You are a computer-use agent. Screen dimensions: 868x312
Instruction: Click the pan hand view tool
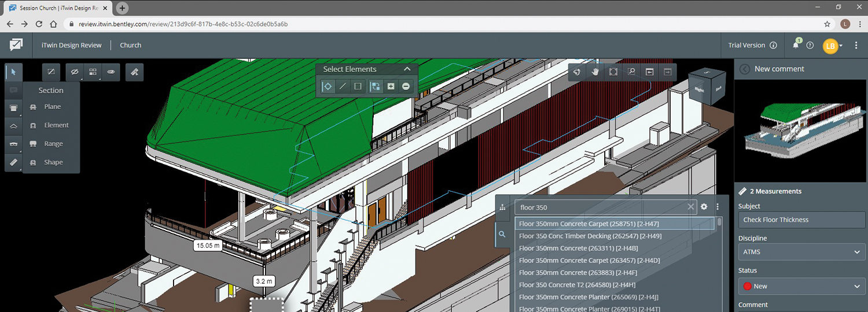595,72
